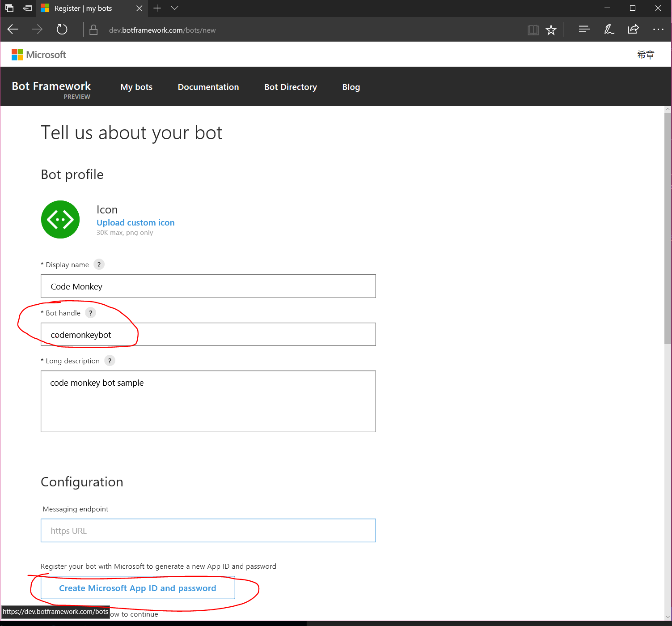Open reading view in the address bar
This screenshot has height=626, width=672.
(533, 30)
